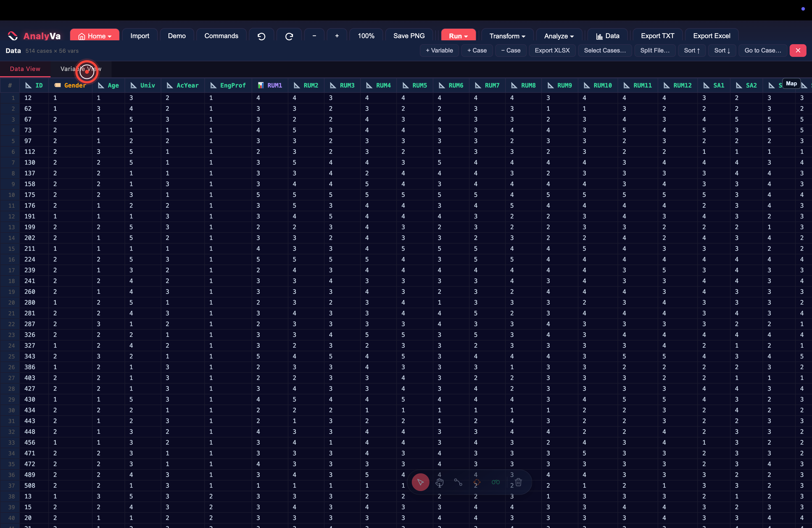Close the Data panel with red X
Image resolution: width=812 pixels, height=528 pixels.
click(798, 51)
